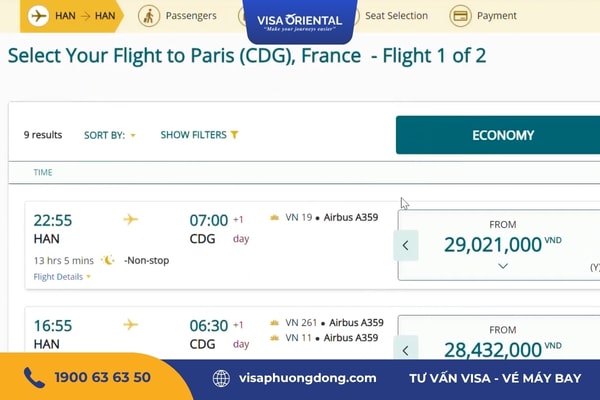The height and width of the screenshot is (400, 600).
Task: Open the SORT BY dropdown
Action: point(110,135)
